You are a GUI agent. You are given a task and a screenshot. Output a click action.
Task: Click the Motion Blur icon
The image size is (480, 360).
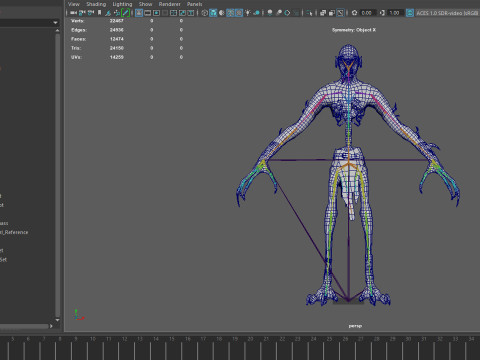(279, 13)
